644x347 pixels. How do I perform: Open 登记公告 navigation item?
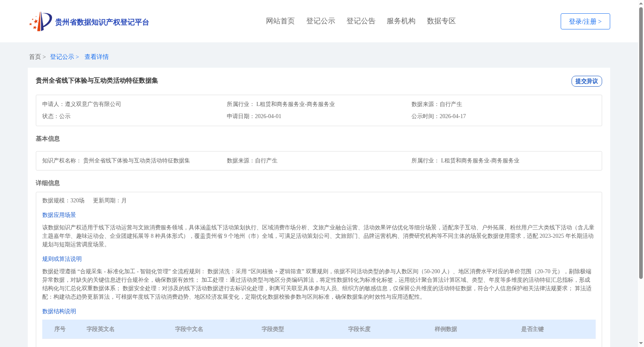361,21
